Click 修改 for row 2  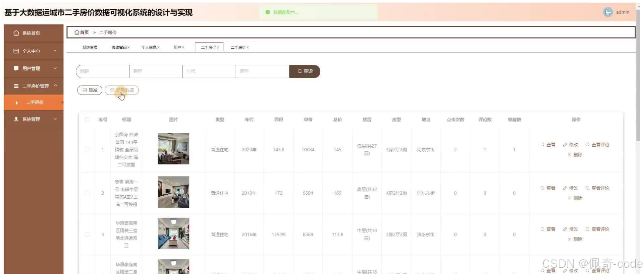tap(571, 188)
